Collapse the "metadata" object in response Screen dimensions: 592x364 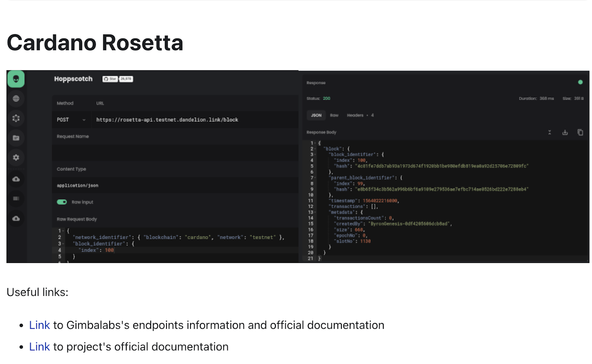pyautogui.click(x=315, y=212)
